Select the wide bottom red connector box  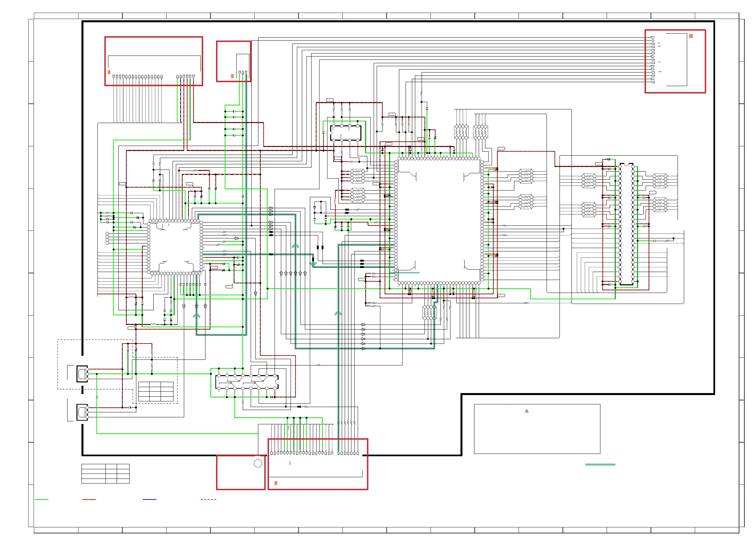[x=318, y=464]
